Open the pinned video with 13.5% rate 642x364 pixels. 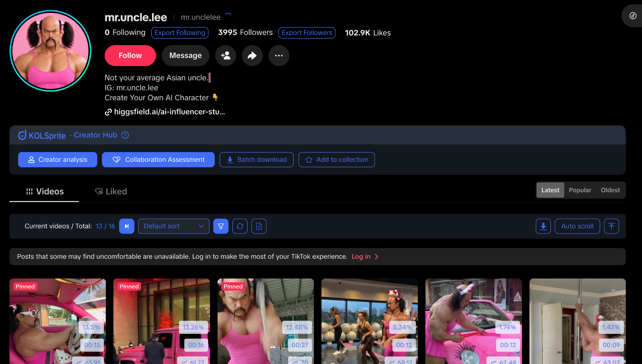point(58,321)
